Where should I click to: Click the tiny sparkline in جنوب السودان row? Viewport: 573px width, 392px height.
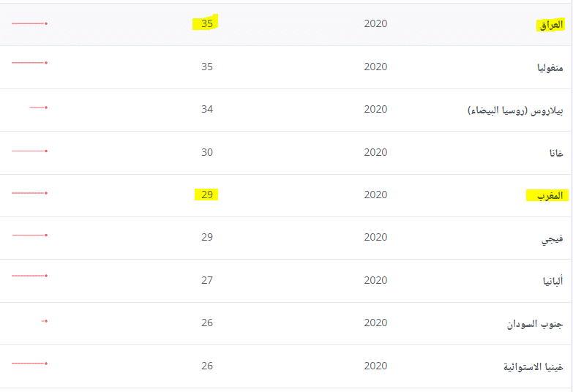pyautogui.click(x=45, y=321)
